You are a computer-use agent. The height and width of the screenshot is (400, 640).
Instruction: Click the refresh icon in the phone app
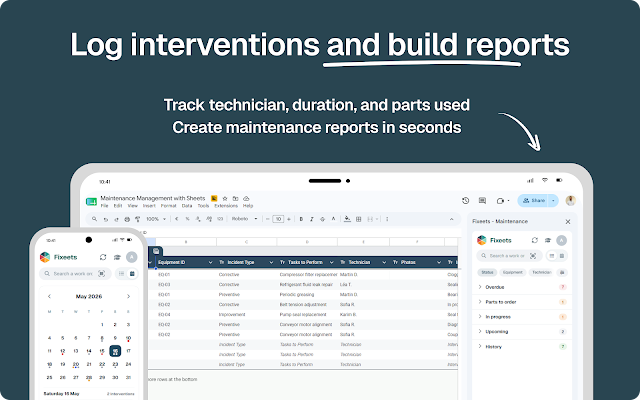(x=103, y=257)
